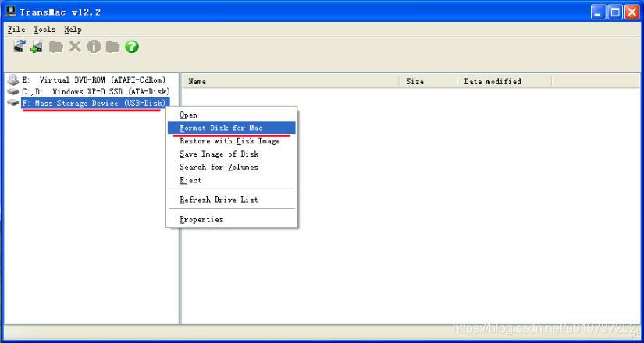Choose Open from the context menu
Image resolution: width=644 pixels, height=343 pixels.
(232, 115)
